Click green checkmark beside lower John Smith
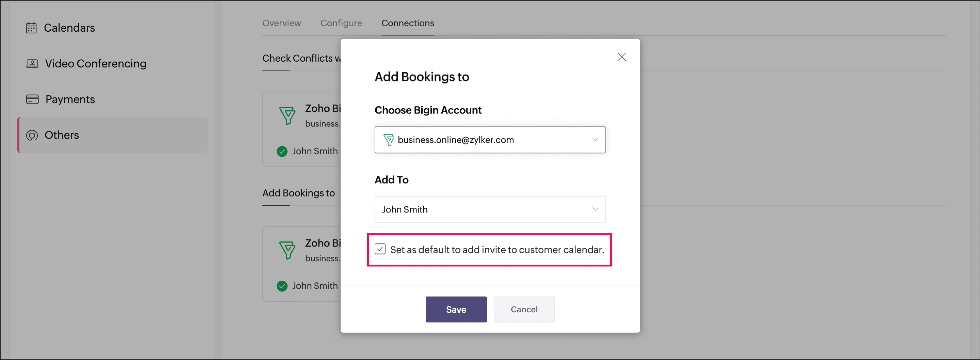 (x=282, y=286)
